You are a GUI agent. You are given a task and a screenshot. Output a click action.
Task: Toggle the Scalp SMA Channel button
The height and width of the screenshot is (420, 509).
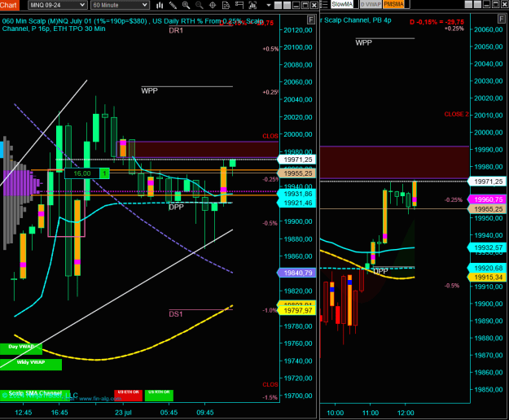click(x=35, y=396)
